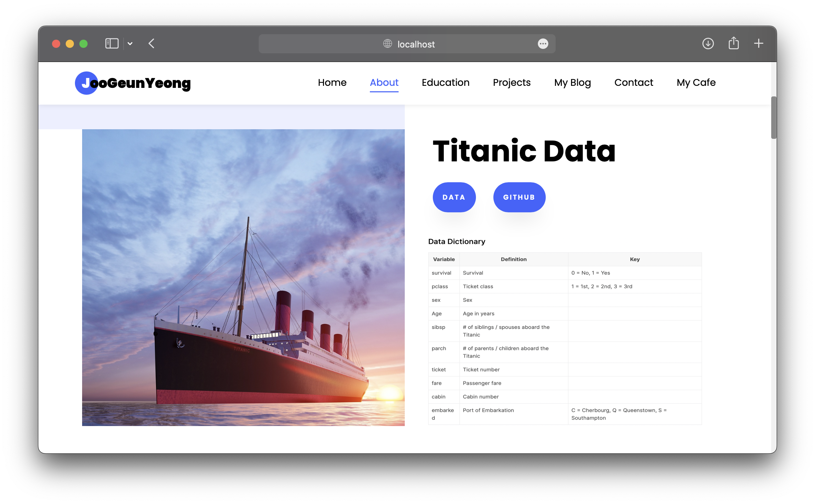
Task: Click the page vertical scrollbar thumb
Action: (x=773, y=118)
